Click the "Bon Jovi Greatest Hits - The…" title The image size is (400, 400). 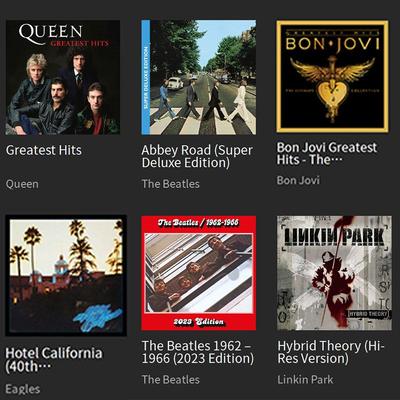point(327,153)
